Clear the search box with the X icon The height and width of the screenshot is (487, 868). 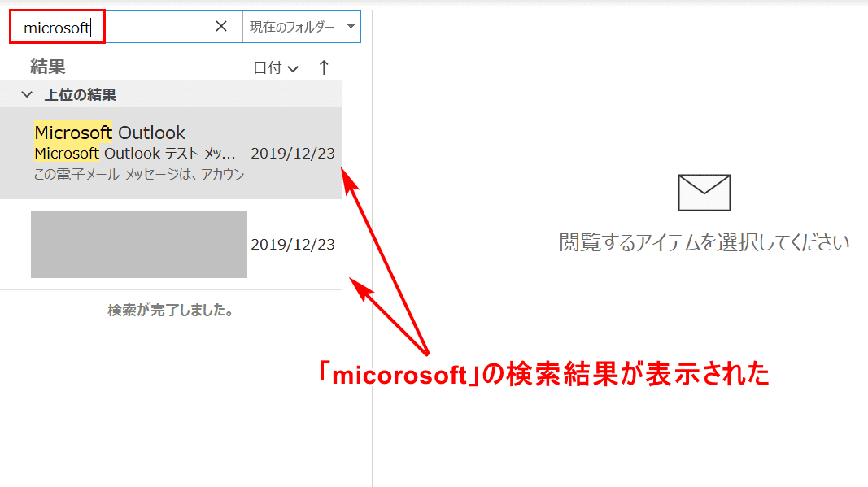pyautogui.click(x=220, y=27)
